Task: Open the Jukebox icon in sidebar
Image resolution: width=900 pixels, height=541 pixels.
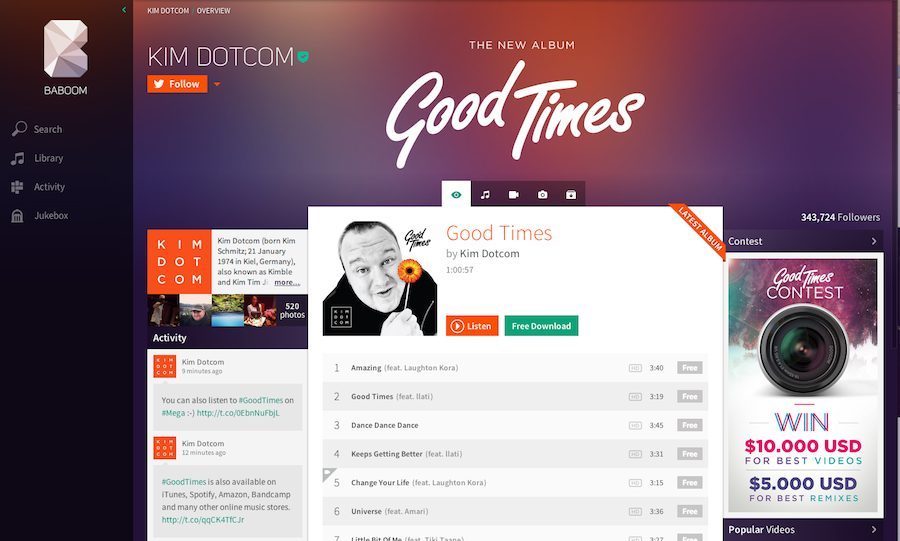Action: [17, 216]
